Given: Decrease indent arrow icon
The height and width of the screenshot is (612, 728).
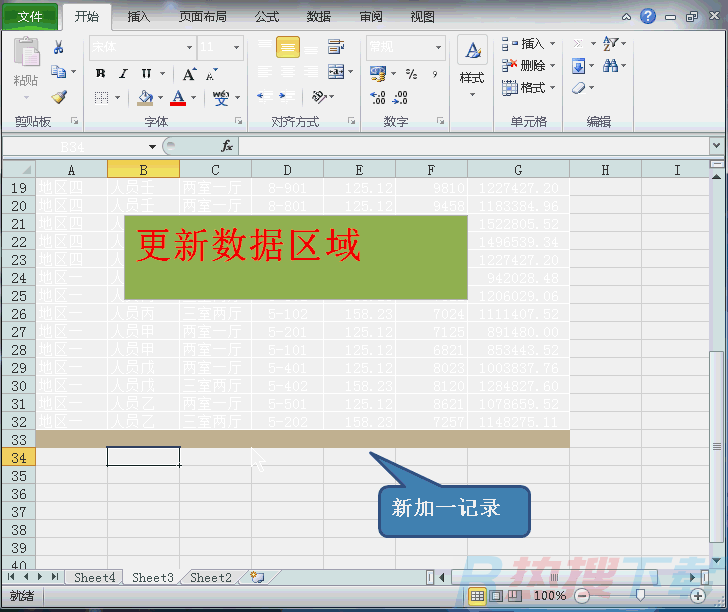Looking at the screenshot, I should click(265, 96).
